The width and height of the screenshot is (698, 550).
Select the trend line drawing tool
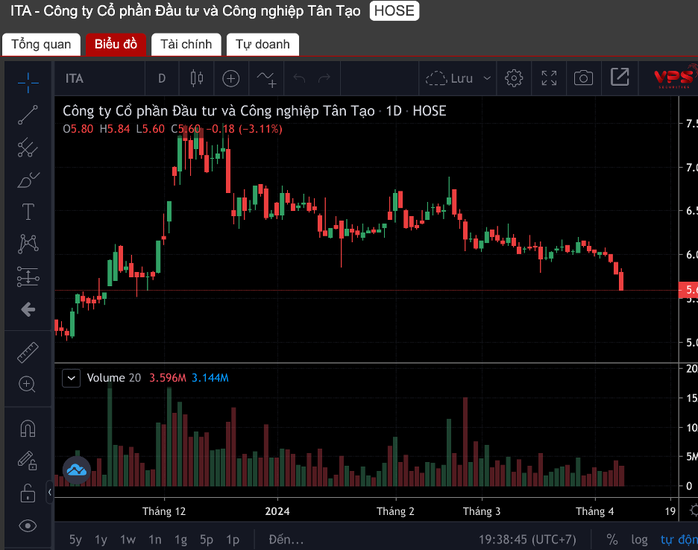pyautogui.click(x=28, y=115)
